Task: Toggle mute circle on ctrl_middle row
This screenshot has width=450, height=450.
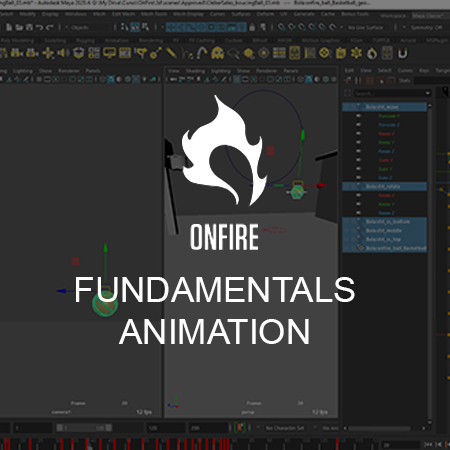Action: (347, 230)
